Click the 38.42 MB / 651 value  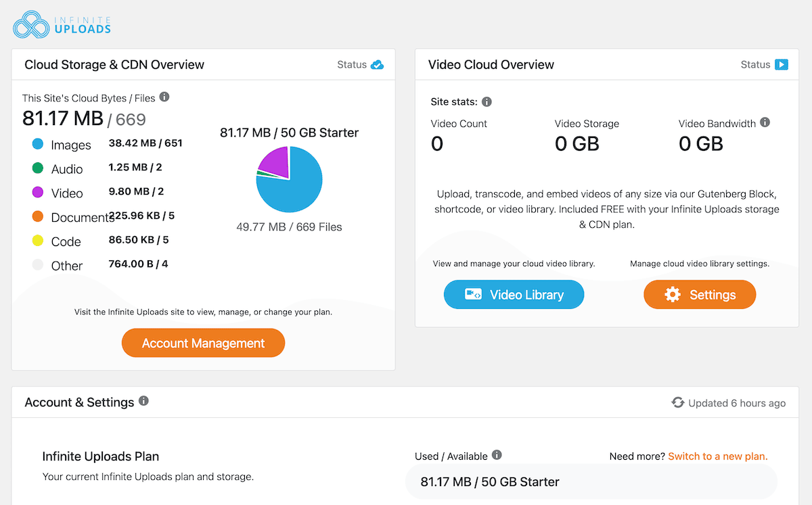(x=145, y=143)
